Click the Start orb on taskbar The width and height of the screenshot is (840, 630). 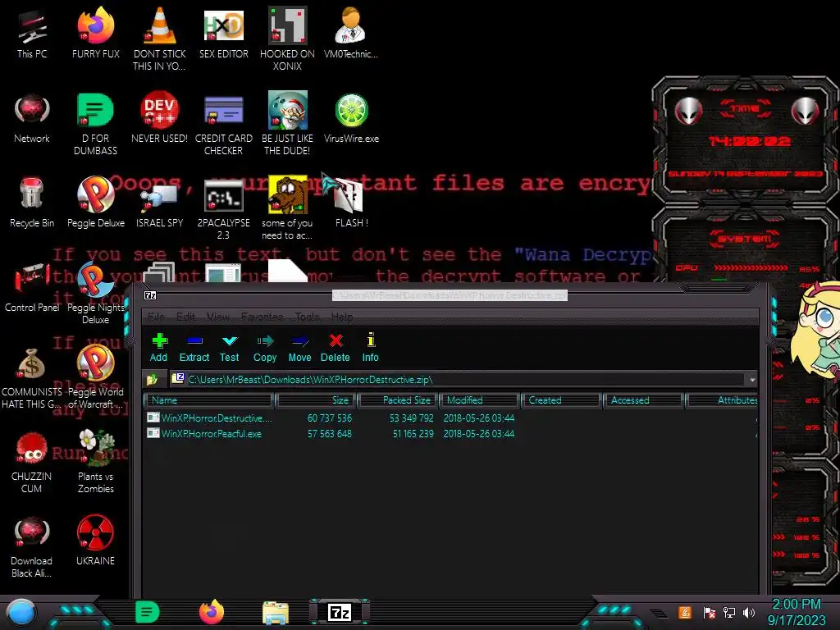(x=21, y=612)
